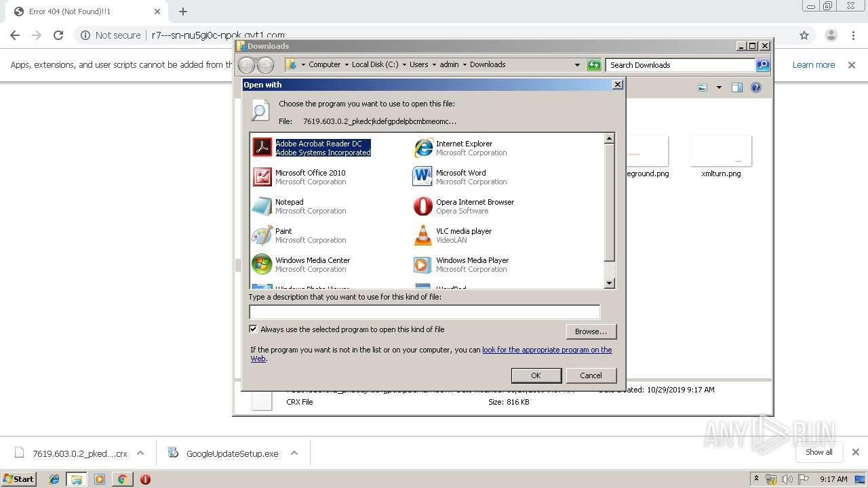Open Chrome from the taskbar

(x=122, y=479)
